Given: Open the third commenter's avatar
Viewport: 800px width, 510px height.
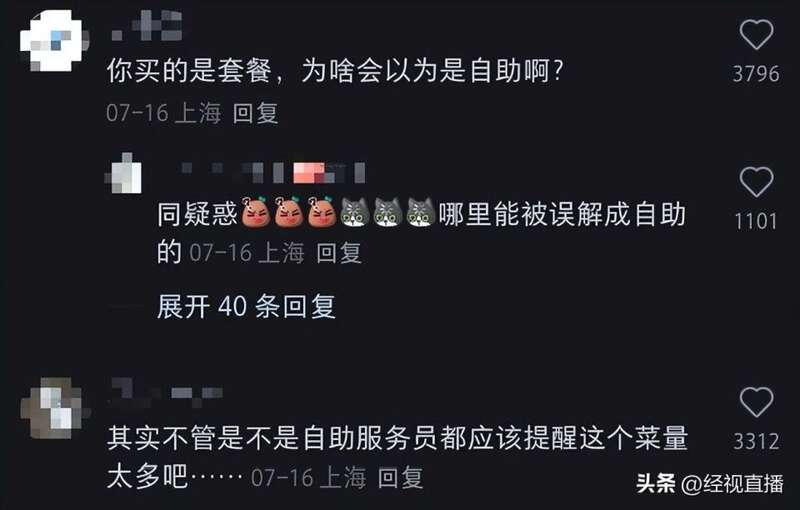Looking at the screenshot, I should click(x=54, y=407).
